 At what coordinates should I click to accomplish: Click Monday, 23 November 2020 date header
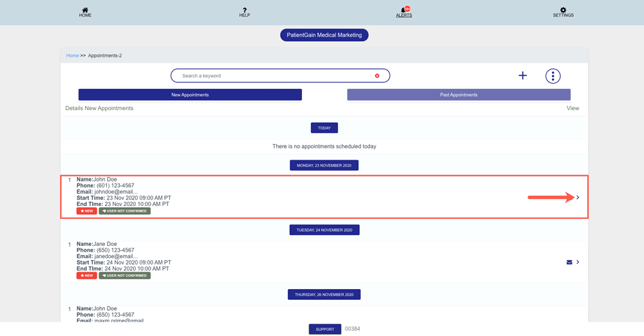point(324,165)
